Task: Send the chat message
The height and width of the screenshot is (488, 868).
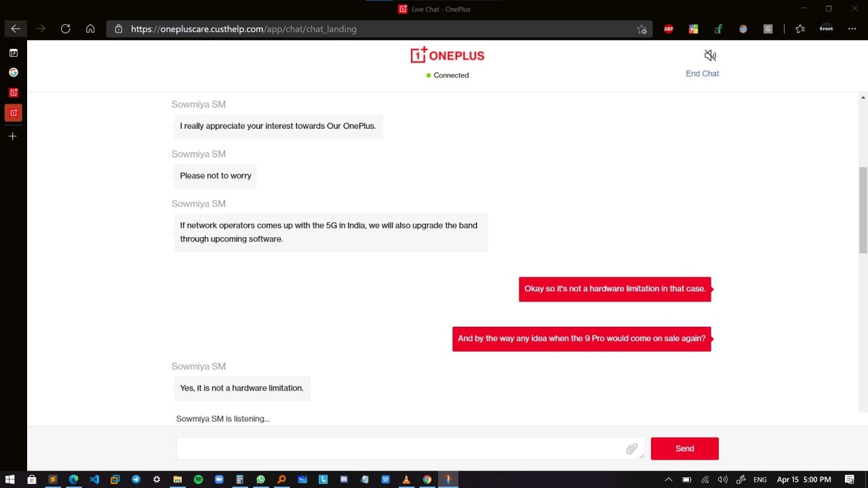Action: [684, 449]
